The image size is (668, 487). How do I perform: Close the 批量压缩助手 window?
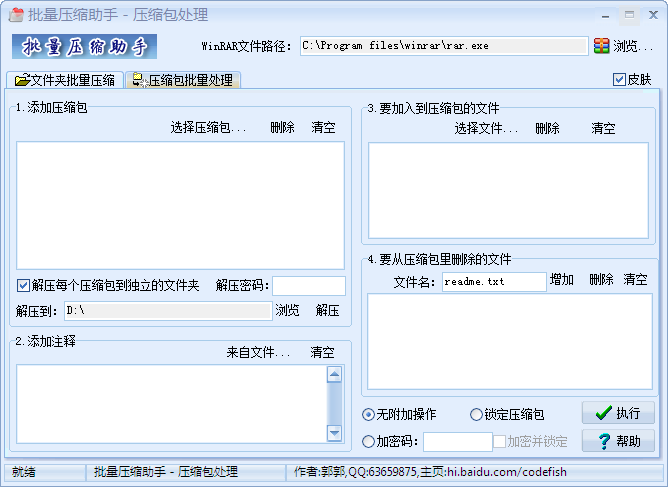click(x=653, y=15)
